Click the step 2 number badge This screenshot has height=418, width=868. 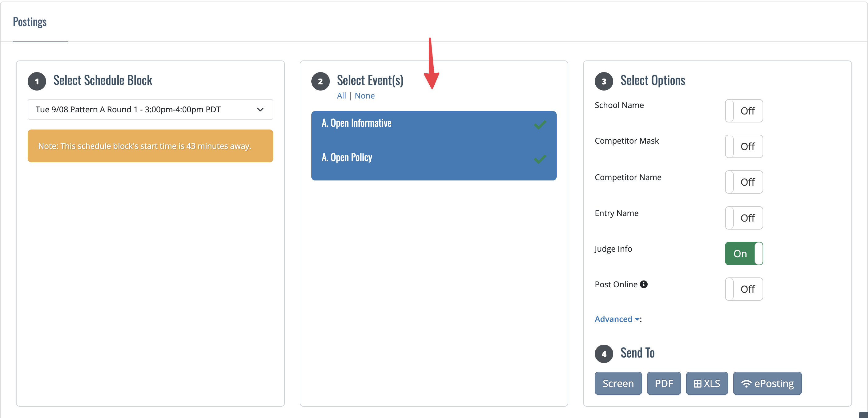[321, 81]
